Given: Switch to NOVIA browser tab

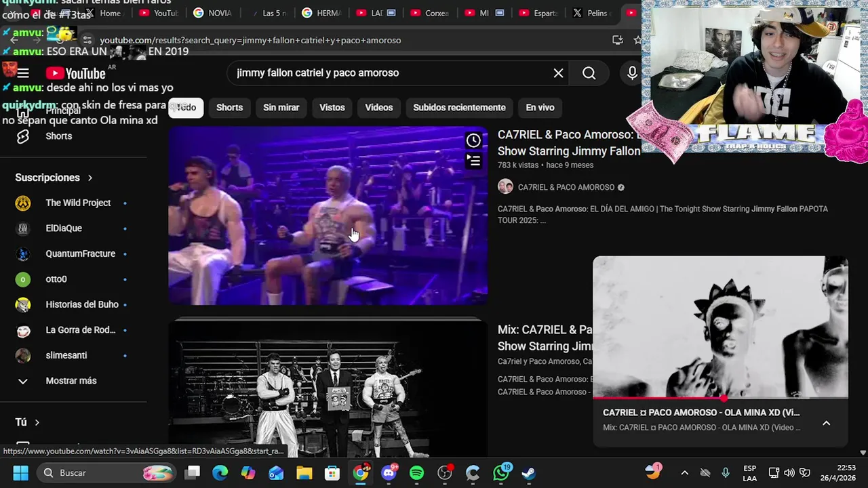Looking at the screenshot, I should 212,13.
